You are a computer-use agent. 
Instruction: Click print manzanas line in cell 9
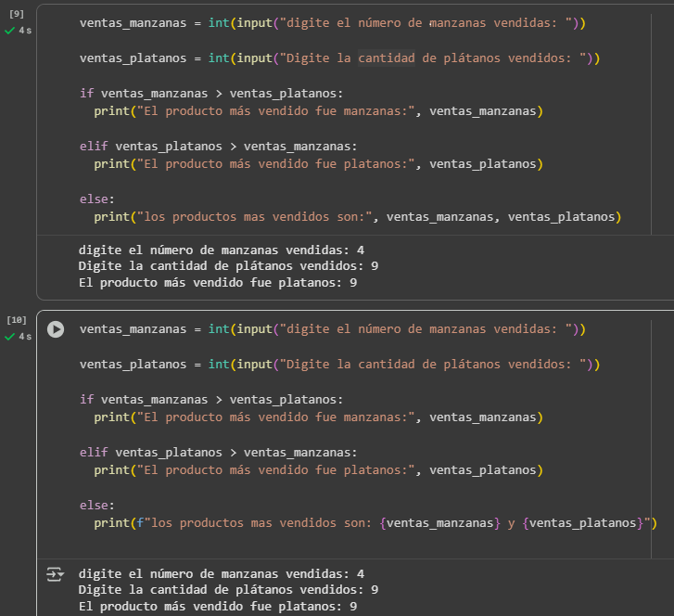pyautogui.click(x=319, y=111)
